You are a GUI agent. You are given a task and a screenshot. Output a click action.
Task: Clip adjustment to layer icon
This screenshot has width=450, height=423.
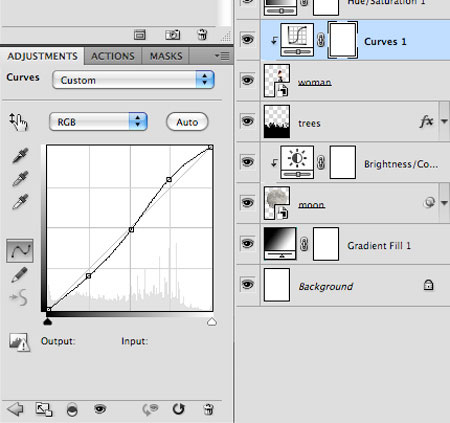[x=72, y=409]
